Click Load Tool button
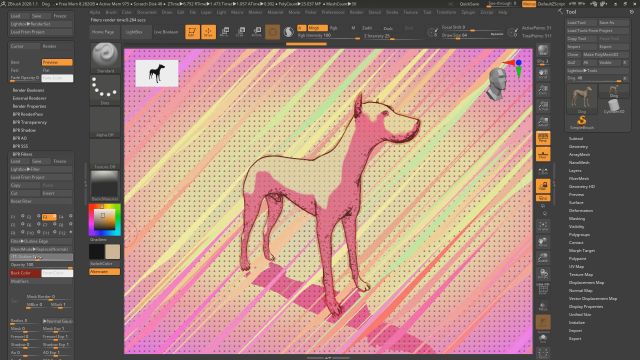The height and width of the screenshot is (360, 640). click(x=582, y=23)
